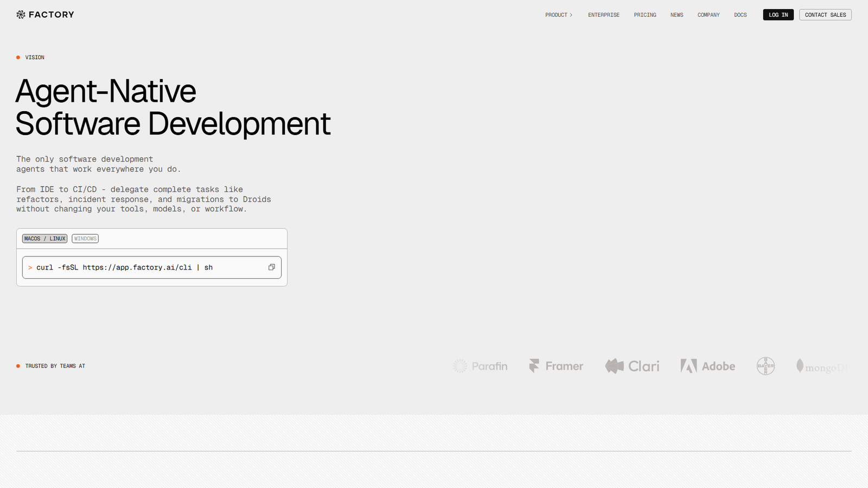This screenshot has width=868, height=488.
Task: Open the News section
Action: 676,15
